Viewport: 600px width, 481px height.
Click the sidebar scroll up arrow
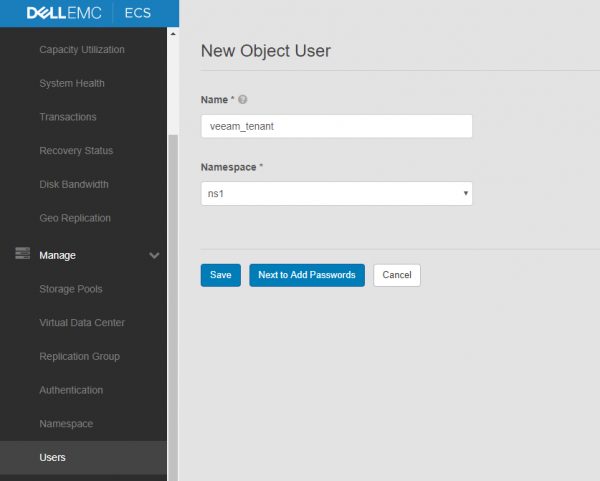click(x=172, y=33)
